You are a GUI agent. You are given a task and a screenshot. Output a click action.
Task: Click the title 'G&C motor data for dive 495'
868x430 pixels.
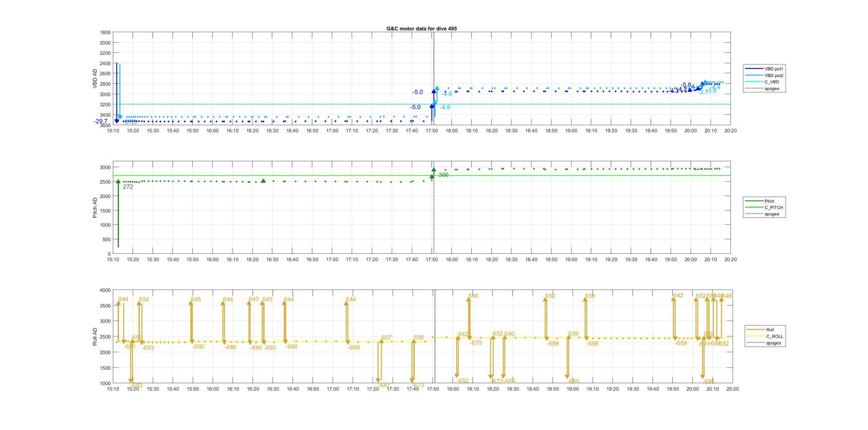pos(422,29)
